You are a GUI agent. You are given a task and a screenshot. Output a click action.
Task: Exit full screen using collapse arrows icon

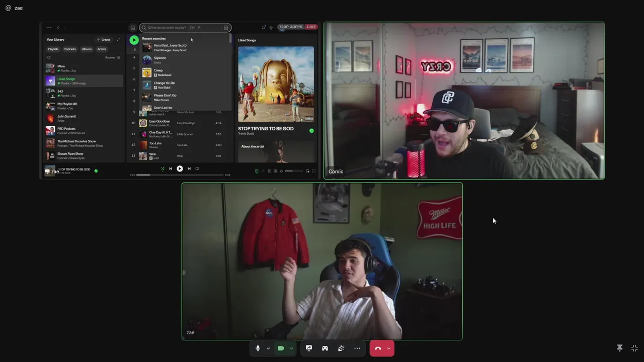pyautogui.click(x=634, y=348)
